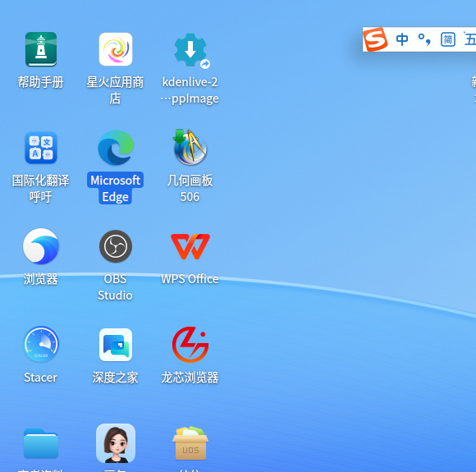Image resolution: width=476 pixels, height=472 pixels.
Task: Select the Microsoft Edge desktop icon
Action: [116, 148]
